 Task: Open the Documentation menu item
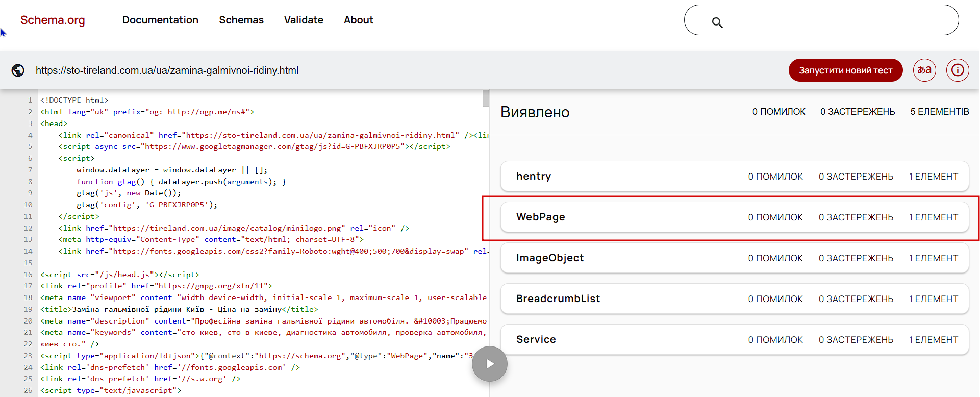[160, 20]
